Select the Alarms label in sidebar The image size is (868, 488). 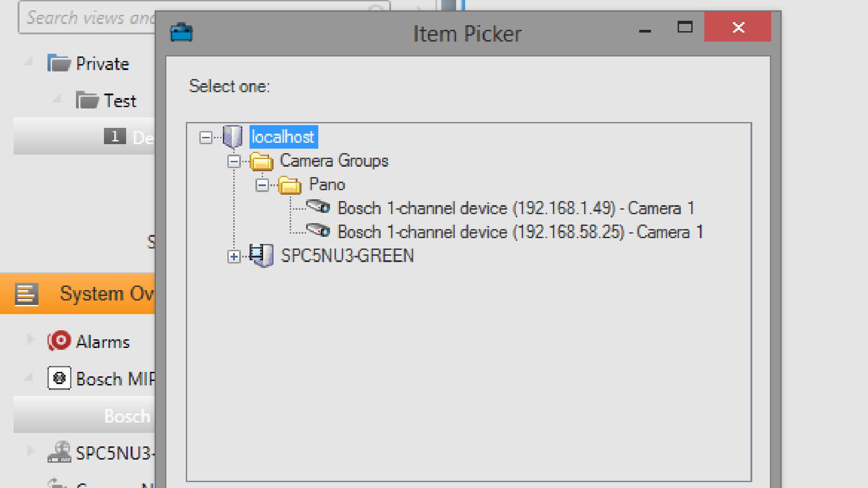click(x=103, y=342)
